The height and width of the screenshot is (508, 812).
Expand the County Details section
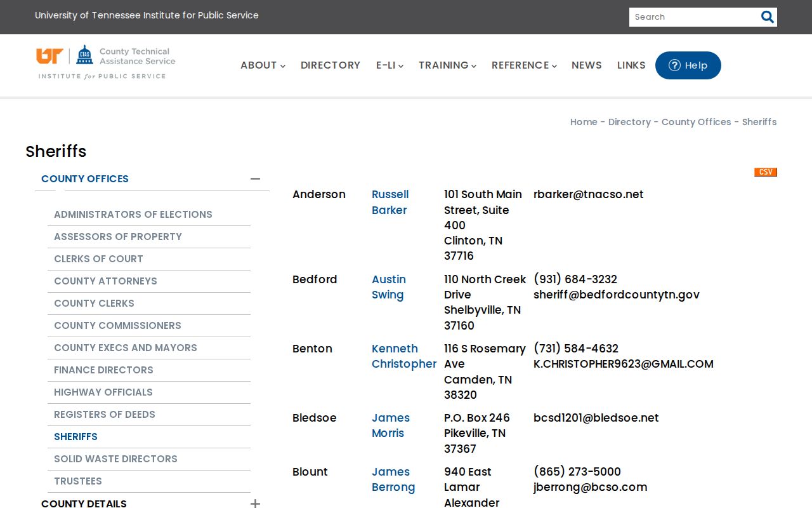coord(255,504)
